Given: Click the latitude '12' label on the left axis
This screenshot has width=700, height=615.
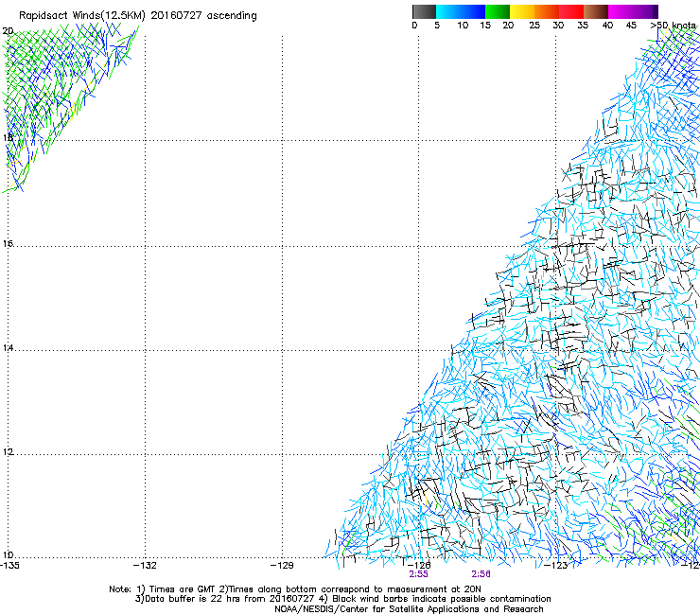Looking at the screenshot, I should pyautogui.click(x=8, y=452).
